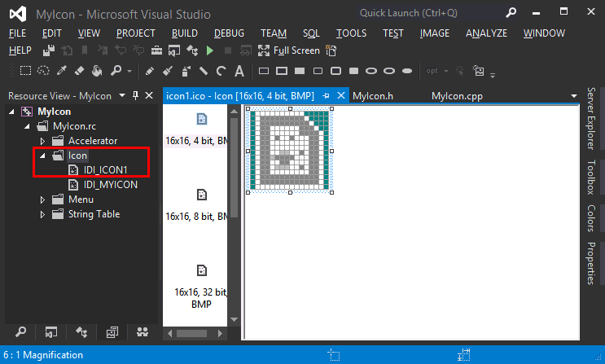Open the Magnify tool dropdown arrow
The image size is (605, 364).
(129, 71)
